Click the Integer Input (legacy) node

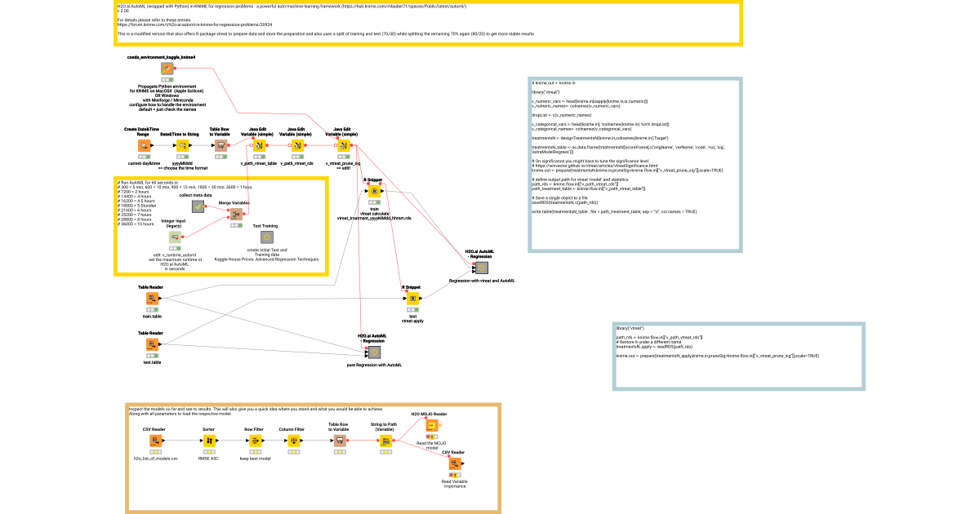click(x=176, y=237)
